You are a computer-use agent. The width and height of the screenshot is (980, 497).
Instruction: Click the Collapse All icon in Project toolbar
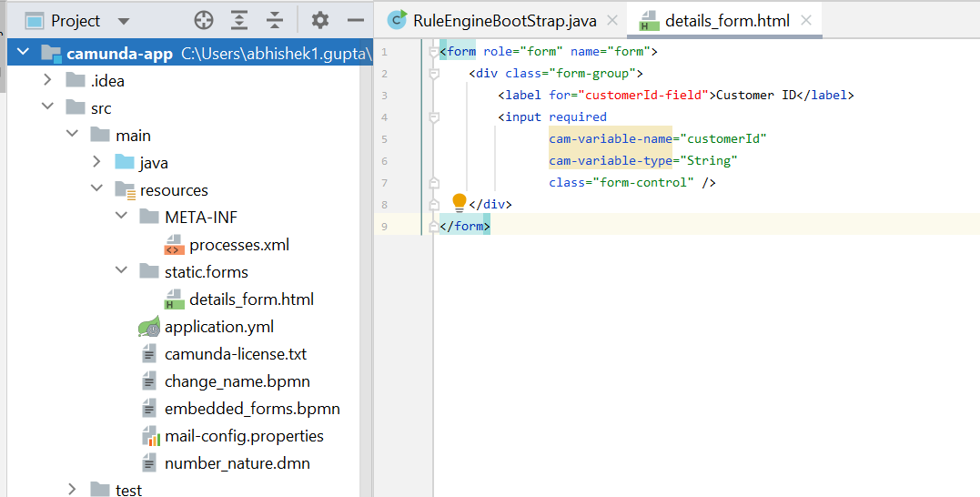point(275,21)
